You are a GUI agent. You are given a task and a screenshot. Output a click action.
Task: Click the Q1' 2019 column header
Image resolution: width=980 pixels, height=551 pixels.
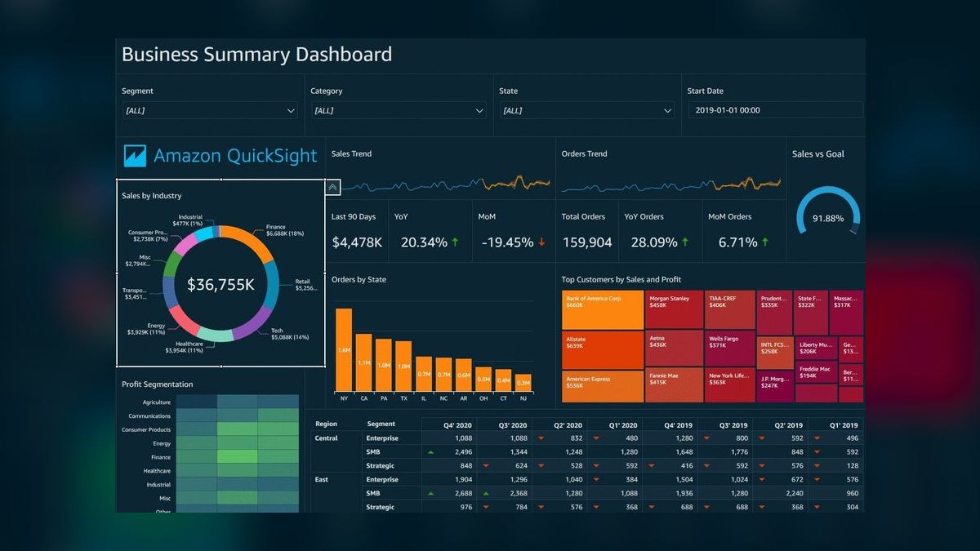click(844, 425)
